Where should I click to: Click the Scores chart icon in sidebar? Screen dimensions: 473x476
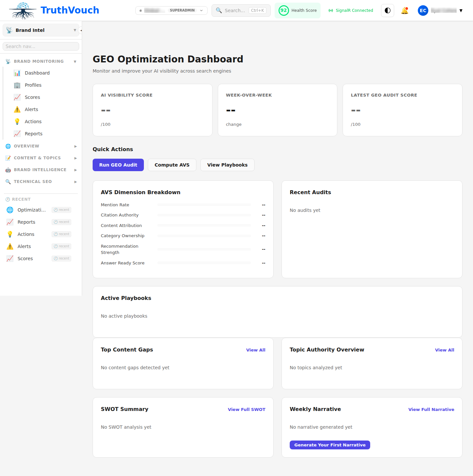click(17, 97)
